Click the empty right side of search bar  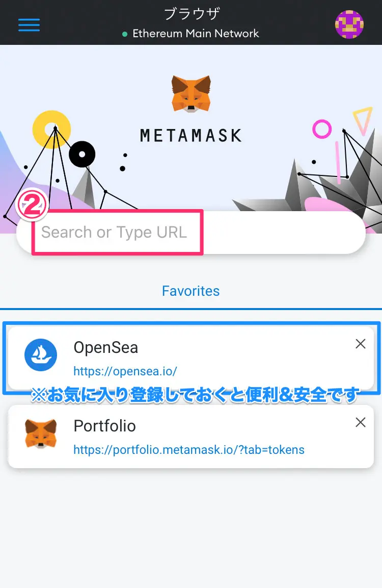coord(284,233)
